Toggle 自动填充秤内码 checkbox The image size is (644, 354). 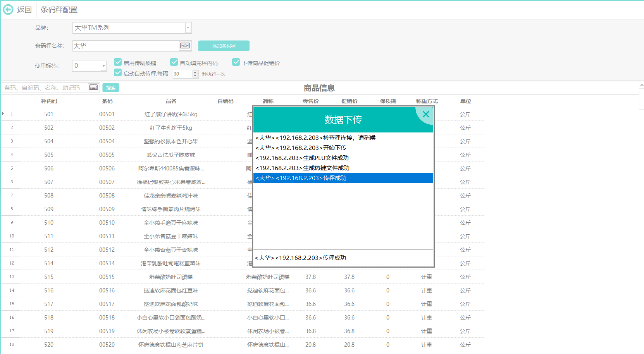[x=174, y=62]
